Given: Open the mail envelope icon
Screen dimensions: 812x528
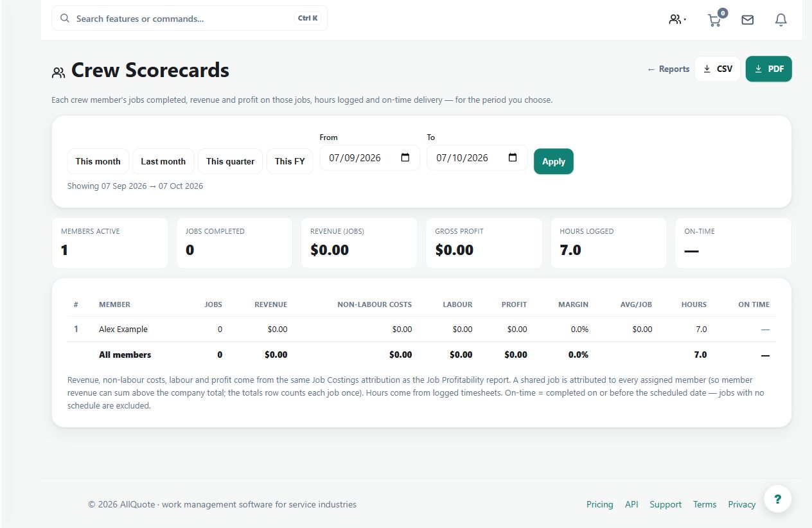Looking at the screenshot, I should coord(747,20).
